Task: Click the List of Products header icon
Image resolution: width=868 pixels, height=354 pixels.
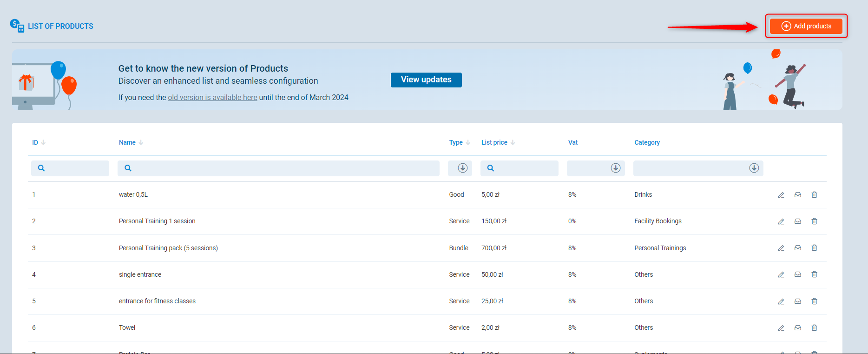Action: [x=17, y=26]
